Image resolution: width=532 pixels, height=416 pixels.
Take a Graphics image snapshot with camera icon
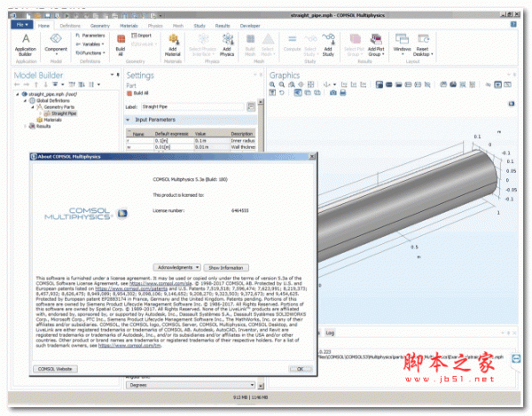333,92
